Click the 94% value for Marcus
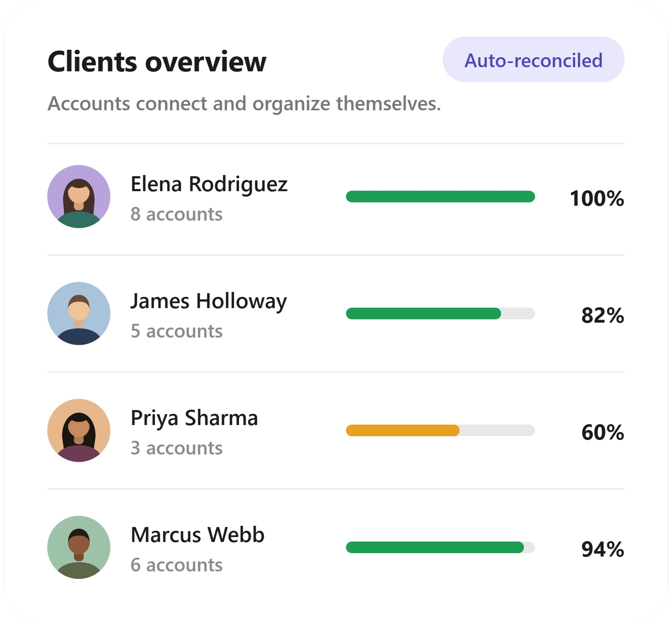 pyautogui.click(x=603, y=549)
